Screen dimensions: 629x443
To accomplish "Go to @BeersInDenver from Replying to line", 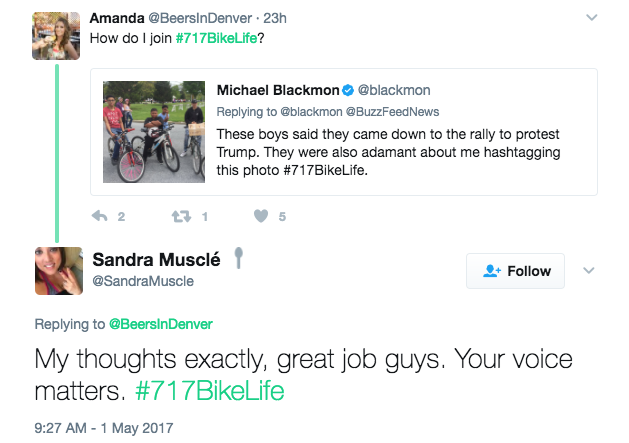I will [x=160, y=324].
